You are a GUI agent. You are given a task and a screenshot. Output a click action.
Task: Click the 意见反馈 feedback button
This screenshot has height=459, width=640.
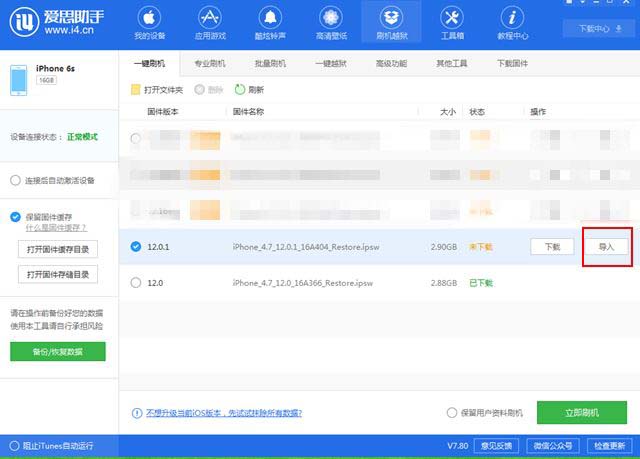[x=496, y=446]
